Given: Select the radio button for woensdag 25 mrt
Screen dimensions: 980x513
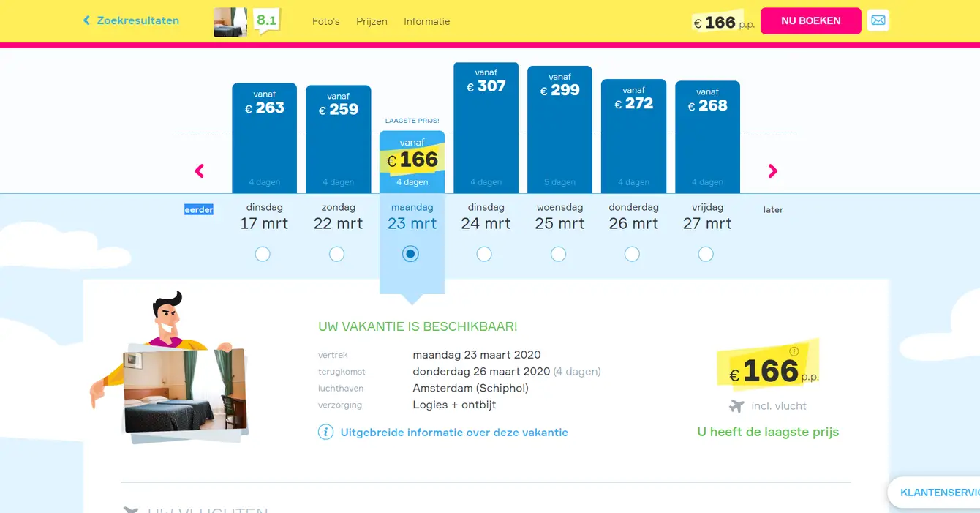Looking at the screenshot, I should pyautogui.click(x=558, y=254).
